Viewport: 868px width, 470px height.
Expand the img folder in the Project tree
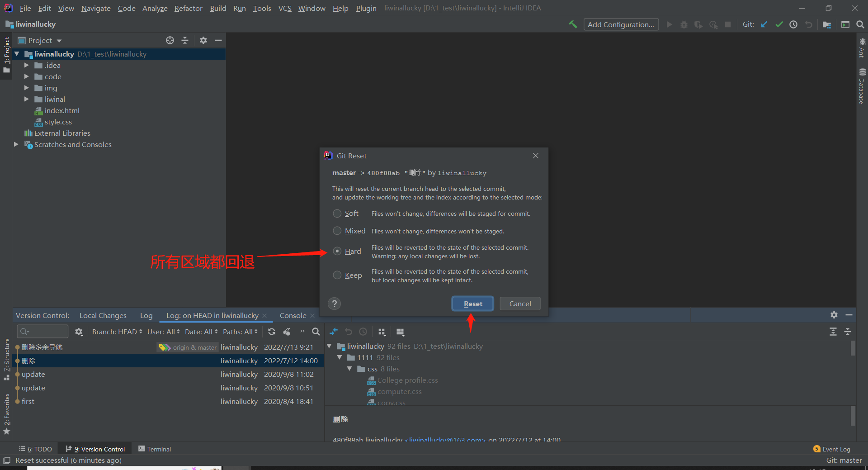(x=26, y=88)
